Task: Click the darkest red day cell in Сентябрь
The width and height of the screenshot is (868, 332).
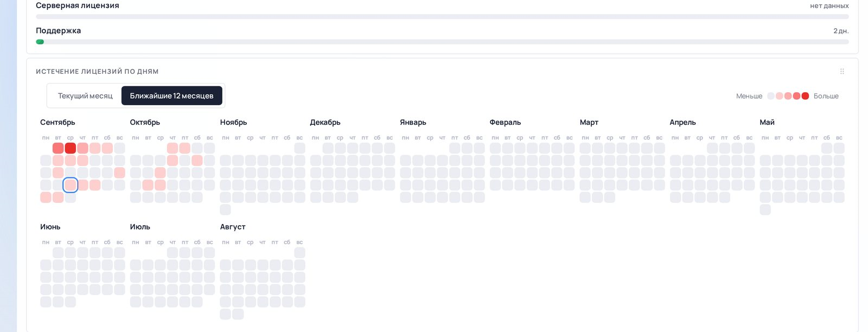Action: pyautogui.click(x=71, y=148)
